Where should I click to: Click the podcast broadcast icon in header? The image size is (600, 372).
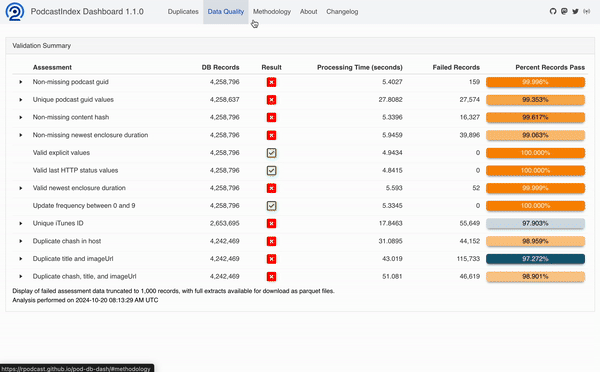click(x=586, y=11)
